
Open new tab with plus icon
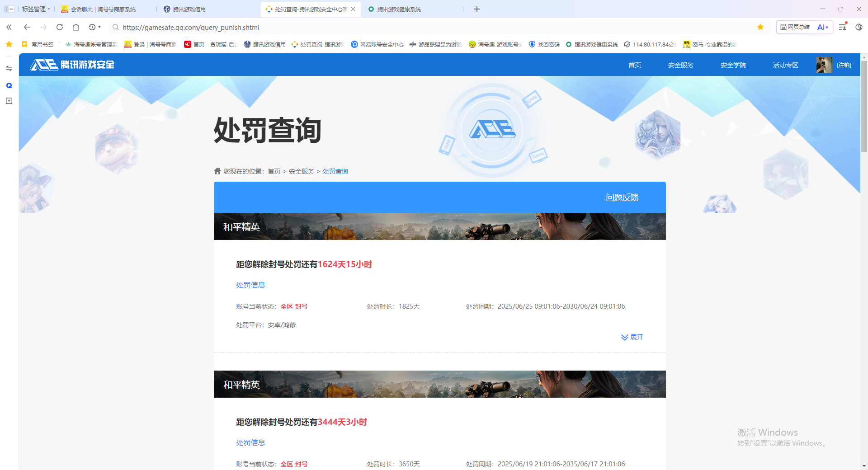[x=477, y=9]
